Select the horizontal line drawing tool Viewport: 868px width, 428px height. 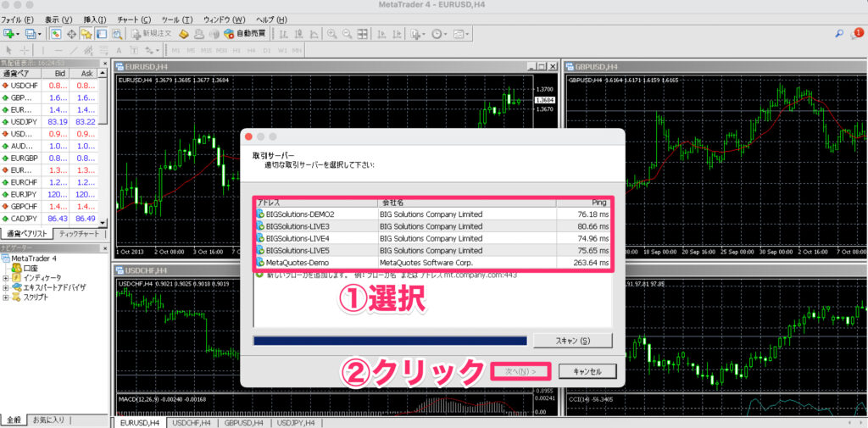pyautogui.click(x=58, y=50)
